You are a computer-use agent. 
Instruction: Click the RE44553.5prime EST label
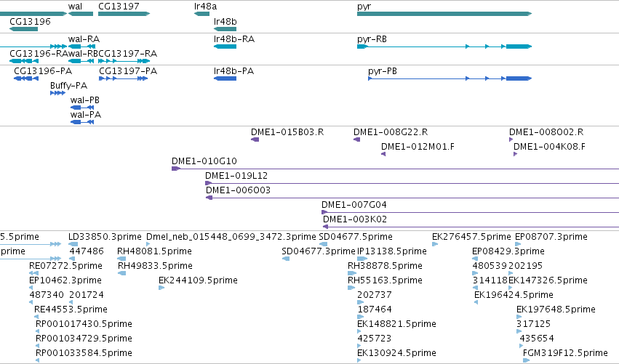(x=71, y=310)
